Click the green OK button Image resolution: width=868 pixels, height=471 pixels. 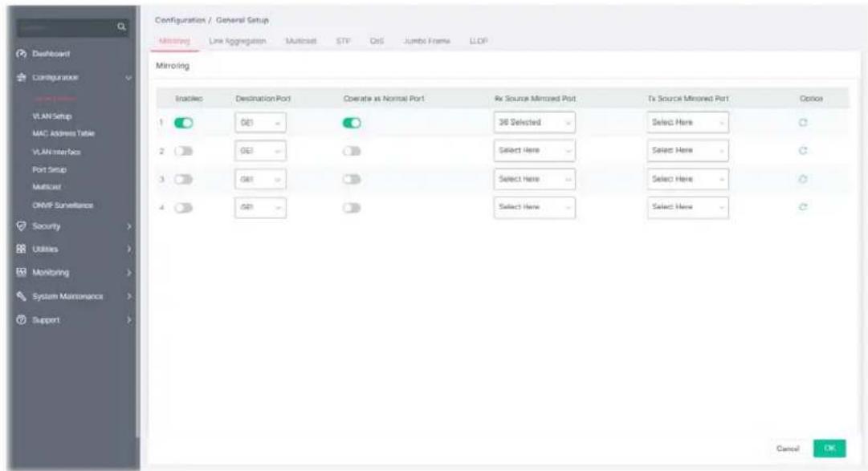(829, 449)
